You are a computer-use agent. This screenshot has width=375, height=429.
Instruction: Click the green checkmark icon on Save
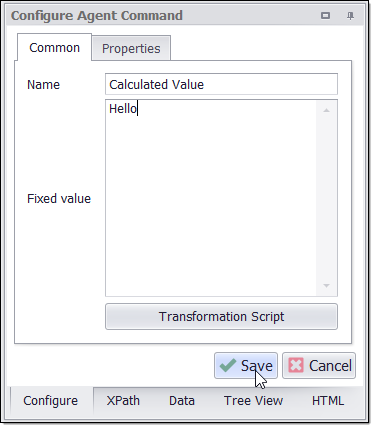click(228, 365)
